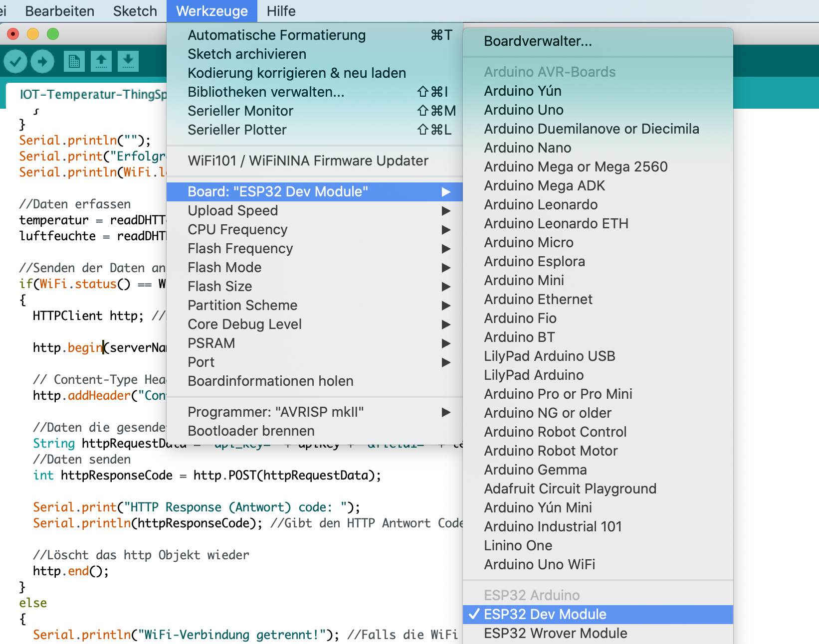
Task: Open the Sketch menu
Action: pos(135,11)
